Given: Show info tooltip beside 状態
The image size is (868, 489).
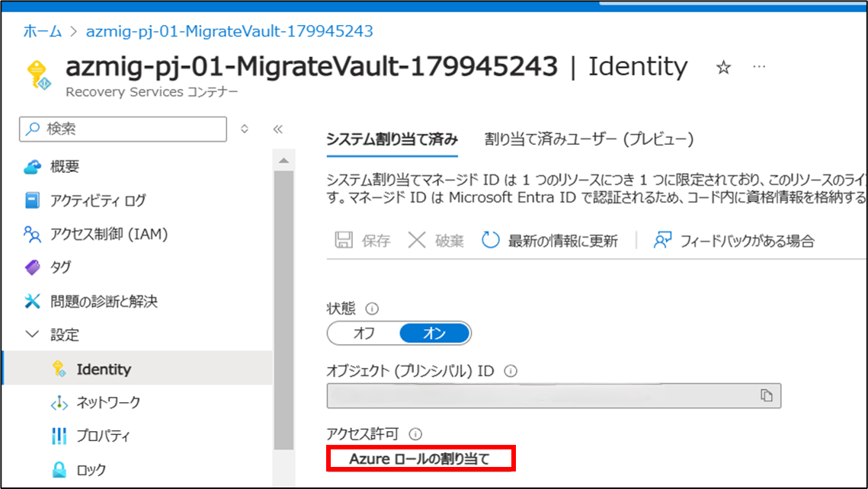Looking at the screenshot, I should click(x=372, y=308).
